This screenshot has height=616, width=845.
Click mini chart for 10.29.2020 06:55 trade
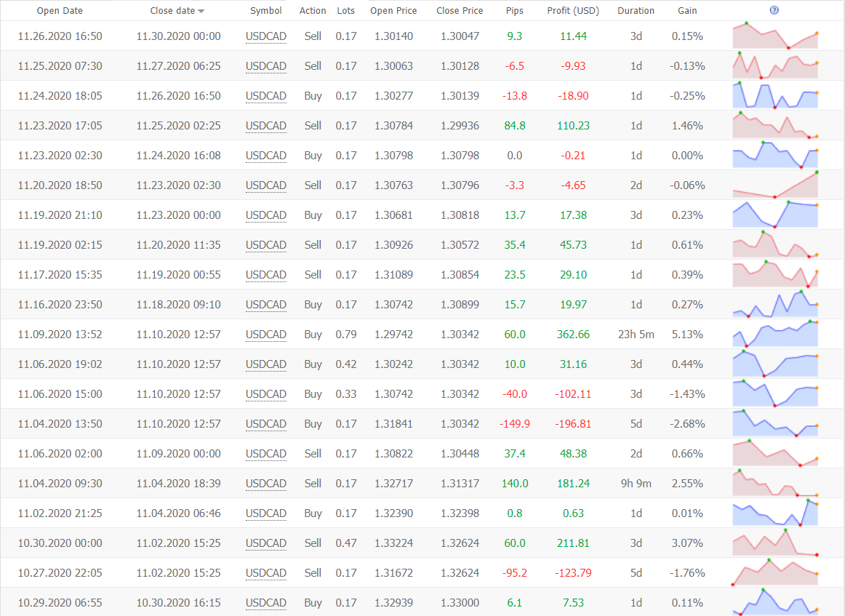point(774,603)
